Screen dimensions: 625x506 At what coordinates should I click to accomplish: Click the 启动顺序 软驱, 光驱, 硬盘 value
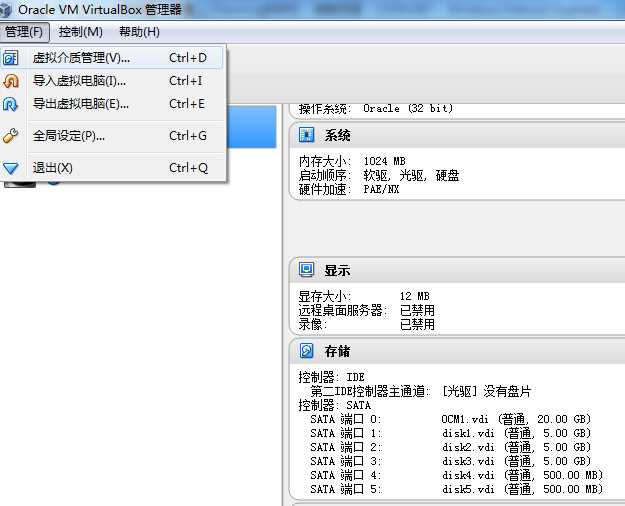pos(411,175)
